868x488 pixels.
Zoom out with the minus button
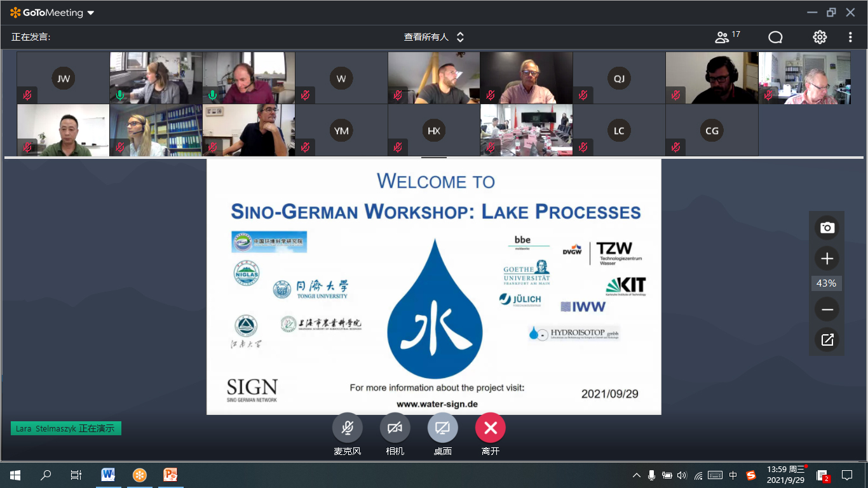[x=827, y=309]
